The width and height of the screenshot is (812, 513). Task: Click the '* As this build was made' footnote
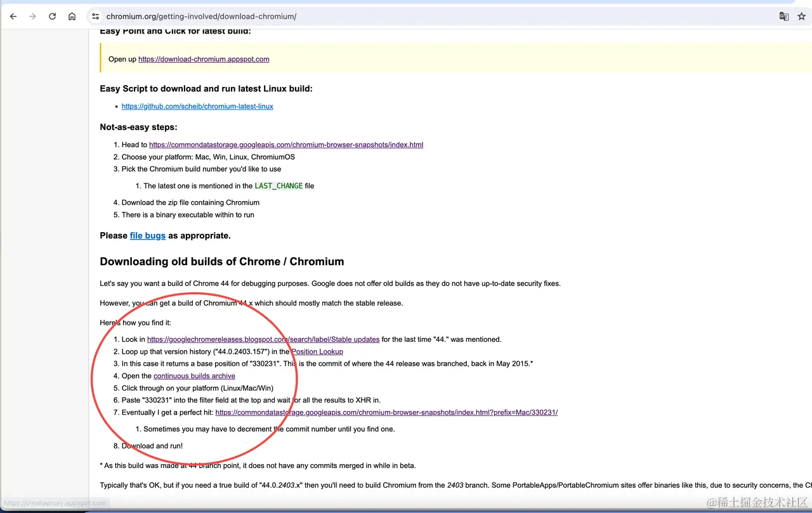click(258, 465)
